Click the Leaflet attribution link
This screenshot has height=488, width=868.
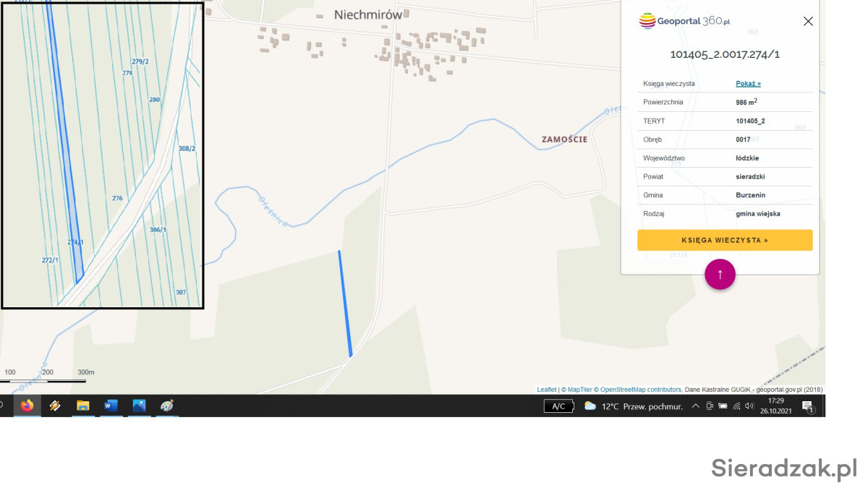[x=546, y=390]
